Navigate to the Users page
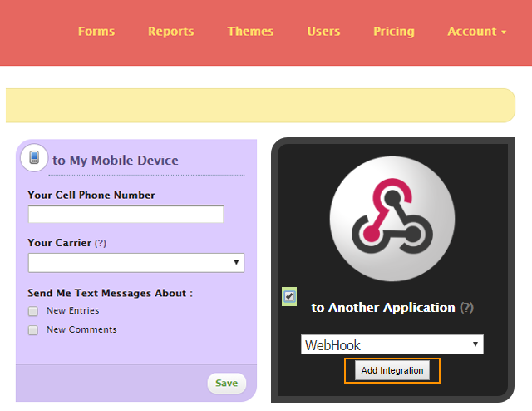 (323, 32)
